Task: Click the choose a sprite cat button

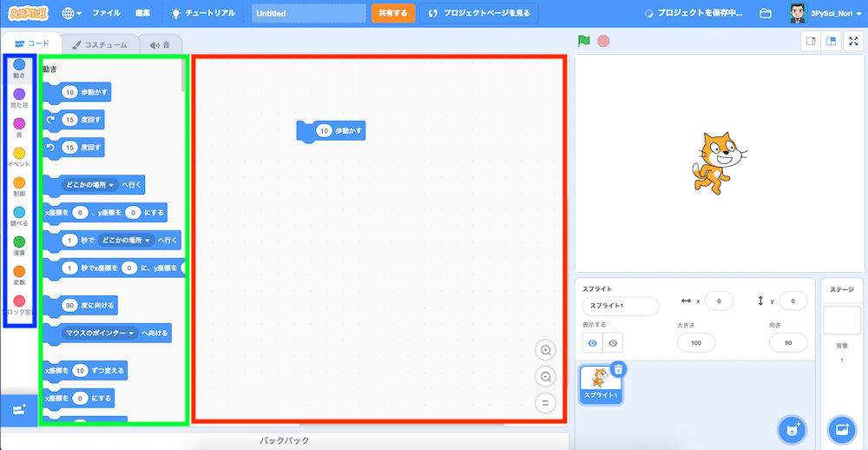Action: (x=792, y=429)
